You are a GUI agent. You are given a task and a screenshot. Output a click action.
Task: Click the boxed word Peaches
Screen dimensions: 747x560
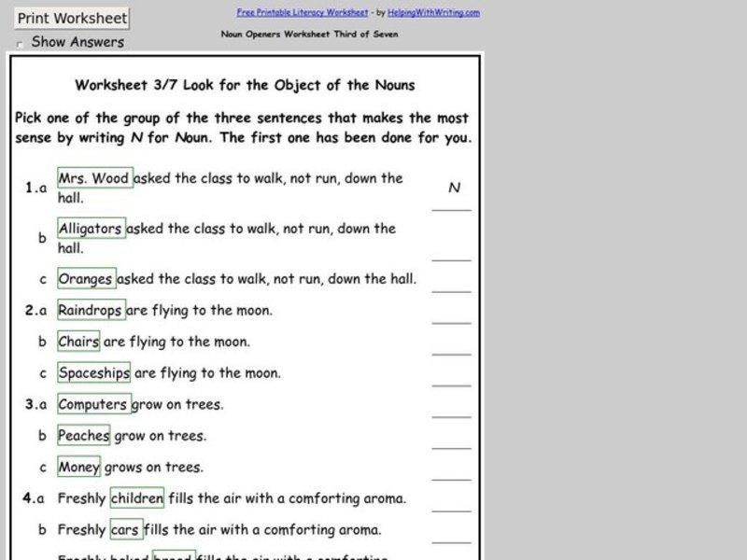pos(82,435)
